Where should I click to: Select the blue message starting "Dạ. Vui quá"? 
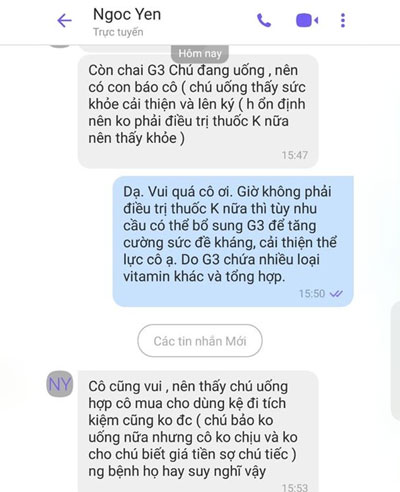[233, 241]
